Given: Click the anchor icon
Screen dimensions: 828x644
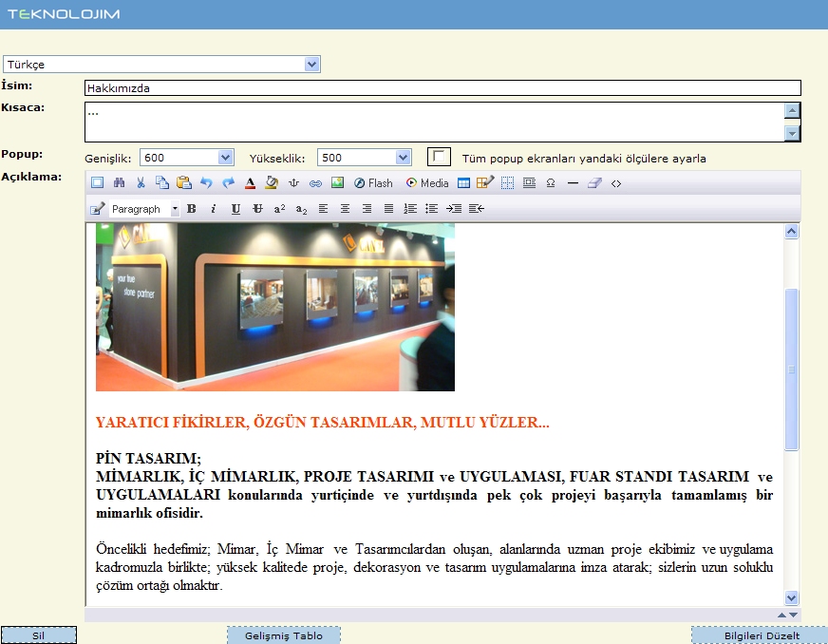Looking at the screenshot, I should (293, 183).
